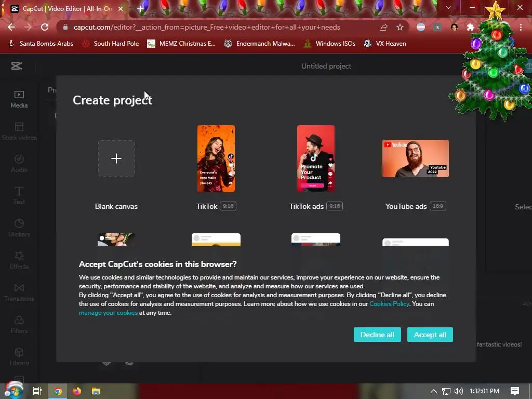Open the Windows ISOs bookmark
Image resolution: width=532 pixels, height=399 pixels.
pyautogui.click(x=329, y=44)
